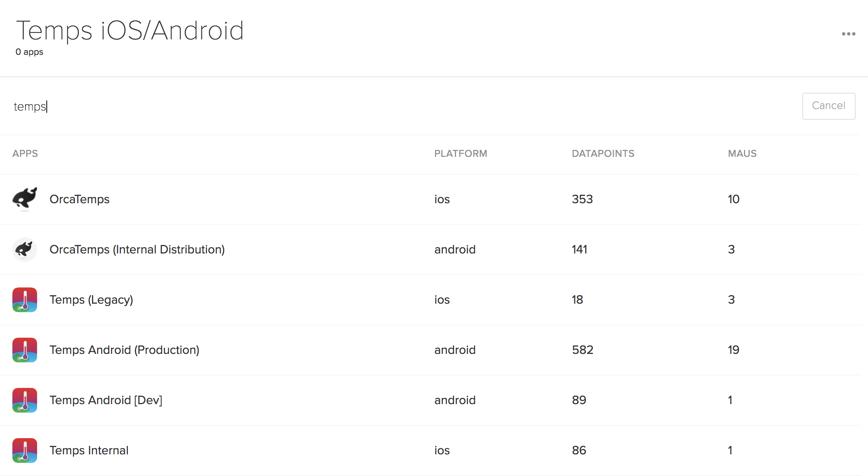Click the OrcaTemps orca whale icon
This screenshot has width=868, height=476.
click(25, 199)
